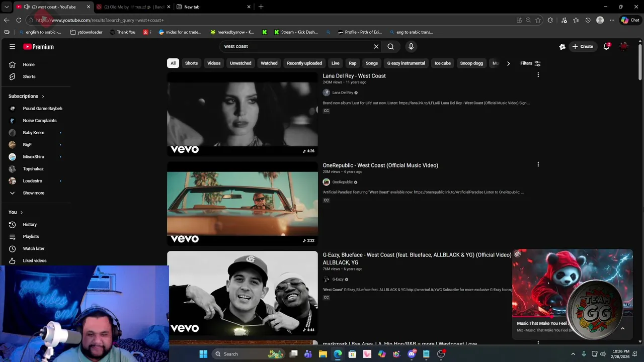Open Lana Del Rey - West Coast title
644x362 pixels.
[x=354, y=76]
